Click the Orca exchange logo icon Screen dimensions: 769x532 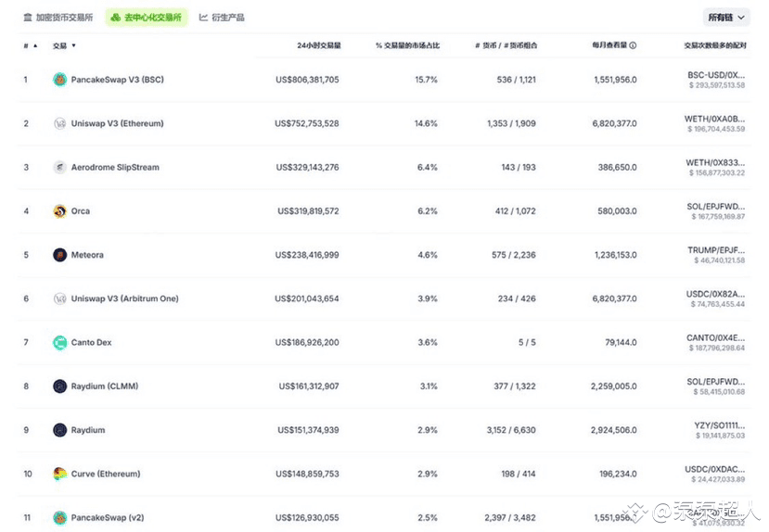(x=59, y=211)
